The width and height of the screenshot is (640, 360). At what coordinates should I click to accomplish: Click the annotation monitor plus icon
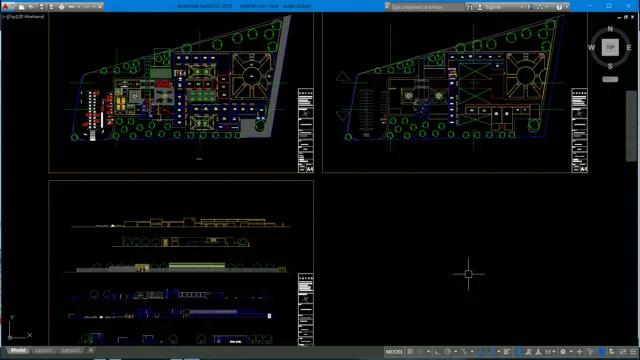pyautogui.click(x=579, y=352)
